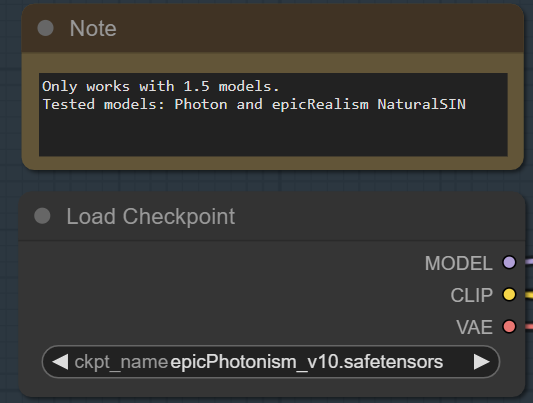Click the Note node title
The image size is (533, 403).
[x=93, y=28]
